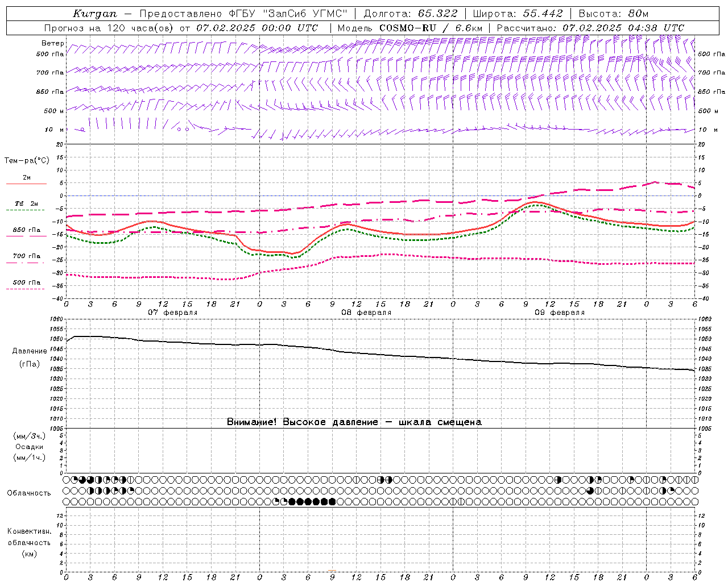Click the 'Осадки' precipitation label

pyautogui.click(x=30, y=447)
